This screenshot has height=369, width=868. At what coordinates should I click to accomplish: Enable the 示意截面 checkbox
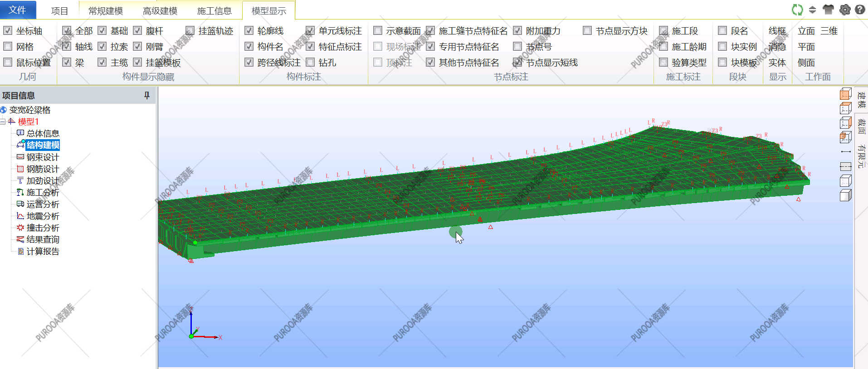[x=378, y=30]
